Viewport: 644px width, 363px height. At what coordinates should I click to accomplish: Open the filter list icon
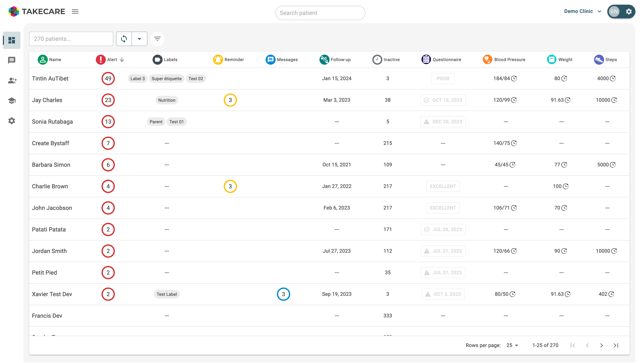(158, 39)
